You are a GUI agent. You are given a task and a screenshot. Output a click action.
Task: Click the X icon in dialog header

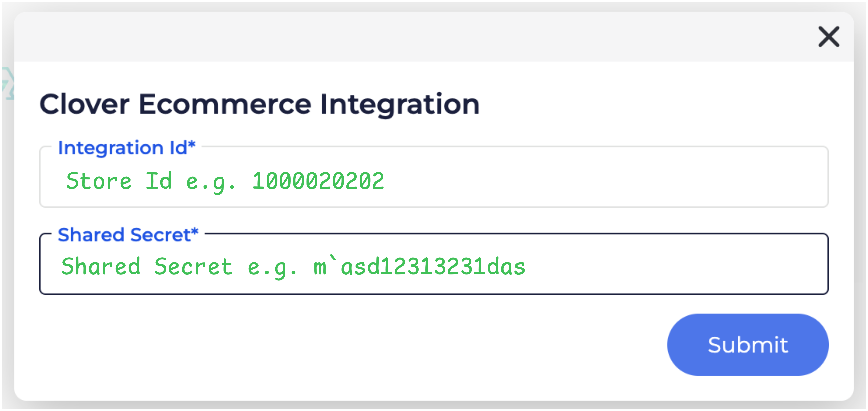[x=829, y=37]
